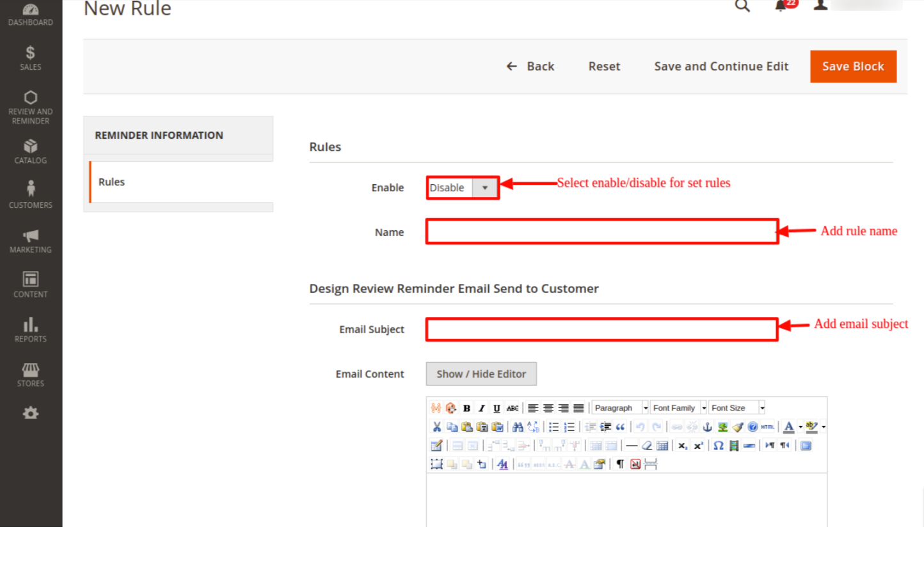Image resolution: width=924 pixels, height=571 pixels.
Task: Insert an anchor using the anchor icon
Action: [x=707, y=427]
